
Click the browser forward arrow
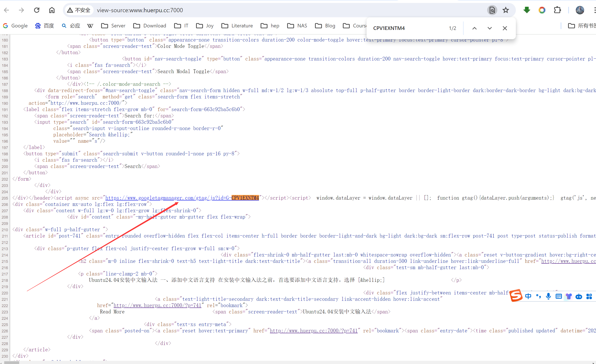(x=22, y=10)
